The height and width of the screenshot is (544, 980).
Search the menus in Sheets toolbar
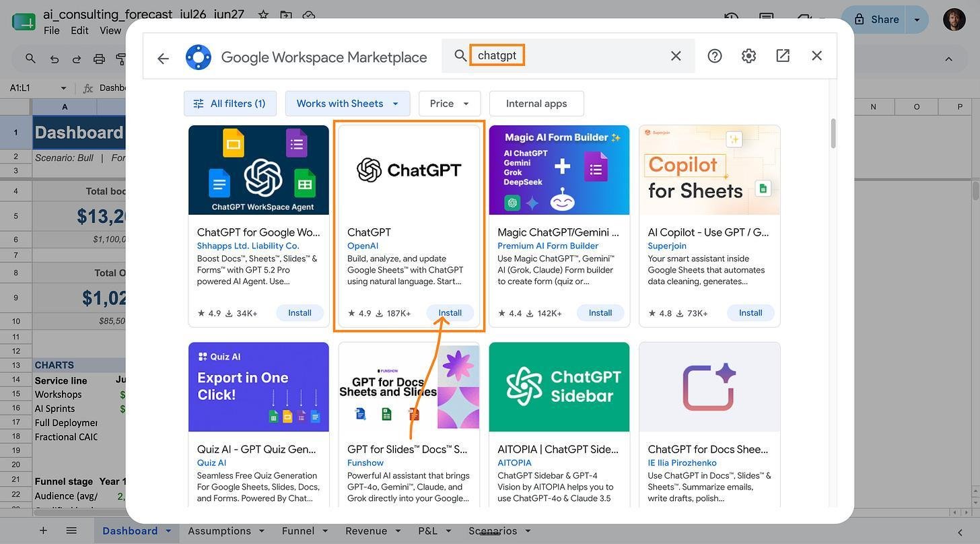click(30, 59)
